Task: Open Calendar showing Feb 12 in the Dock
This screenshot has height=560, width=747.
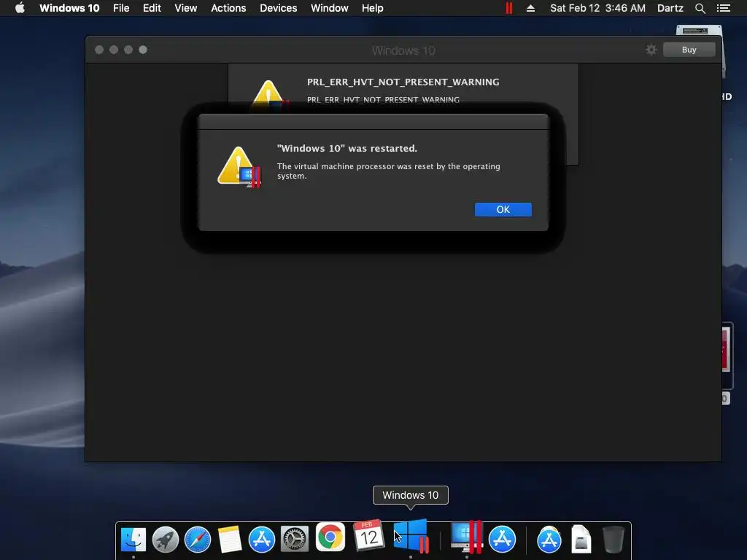Action: [x=368, y=535]
